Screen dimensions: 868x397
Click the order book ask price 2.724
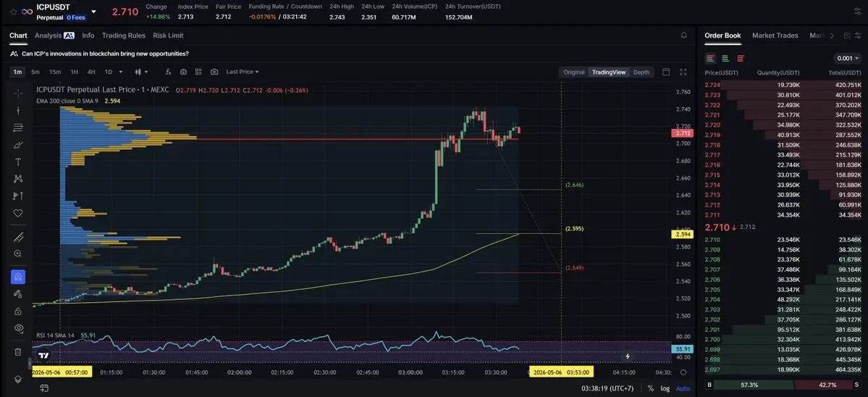(712, 85)
